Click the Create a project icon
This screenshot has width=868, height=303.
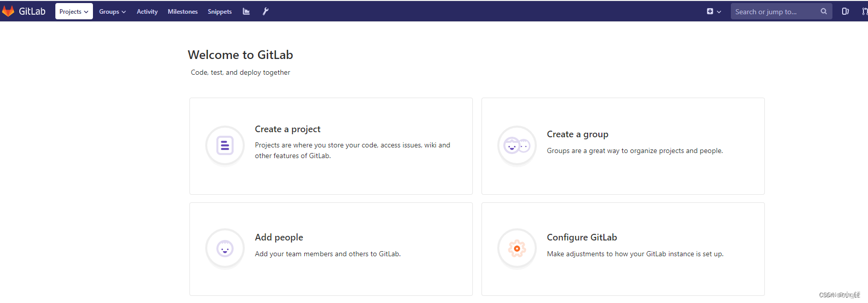(225, 145)
